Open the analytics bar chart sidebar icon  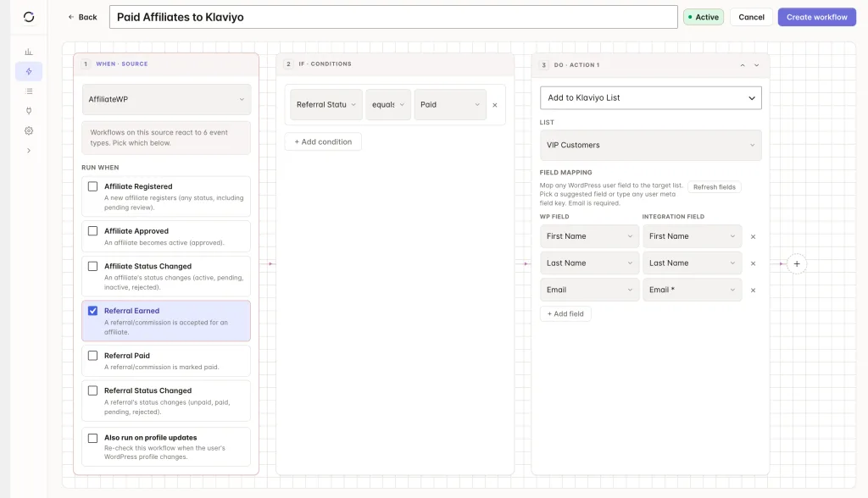click(x=29, y=52)
